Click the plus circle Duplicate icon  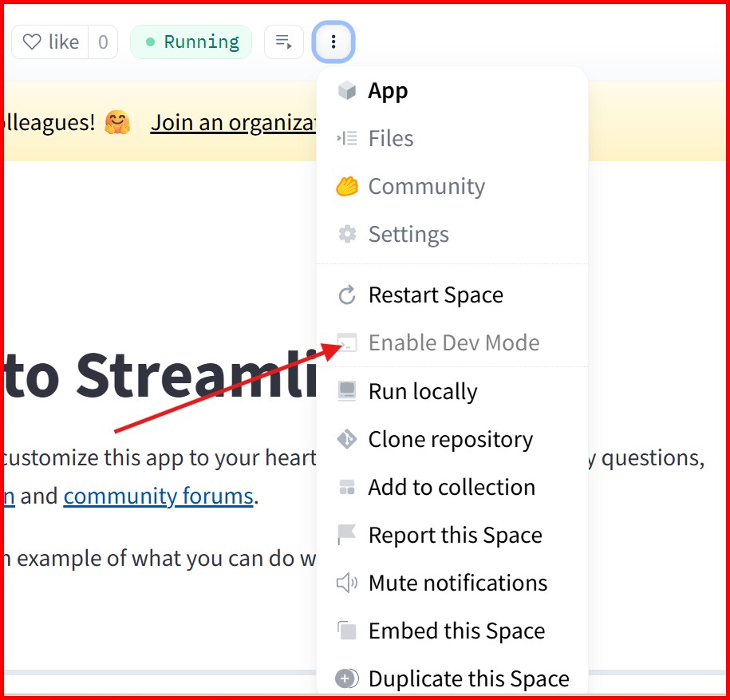pyautogui.click(x=347, y=678)
